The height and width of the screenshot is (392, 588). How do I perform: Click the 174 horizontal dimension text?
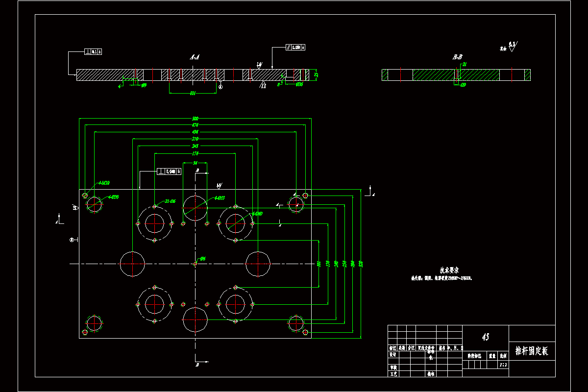196,153
